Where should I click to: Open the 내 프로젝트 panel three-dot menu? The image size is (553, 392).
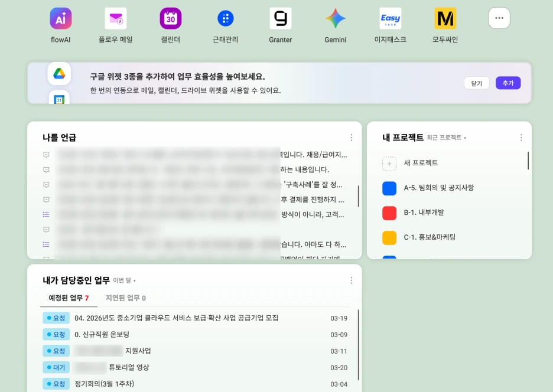pos(521,138)
